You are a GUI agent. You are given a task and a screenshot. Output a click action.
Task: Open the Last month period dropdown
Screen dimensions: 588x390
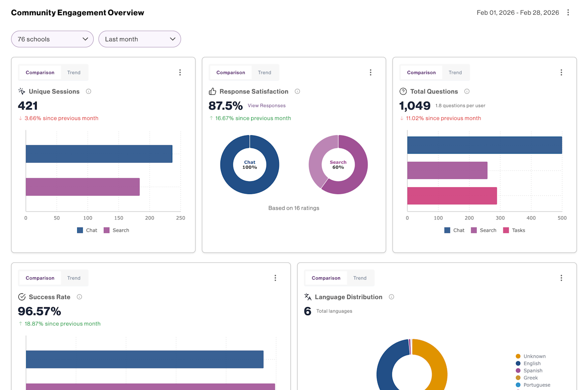click(x=140, y=39)
